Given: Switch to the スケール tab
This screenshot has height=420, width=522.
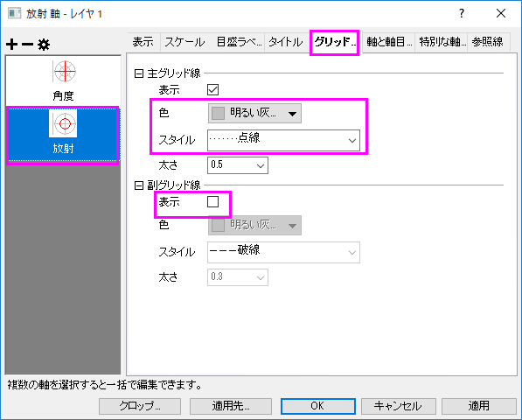Looking at the screenshot, I should click(x=184, y=42).
